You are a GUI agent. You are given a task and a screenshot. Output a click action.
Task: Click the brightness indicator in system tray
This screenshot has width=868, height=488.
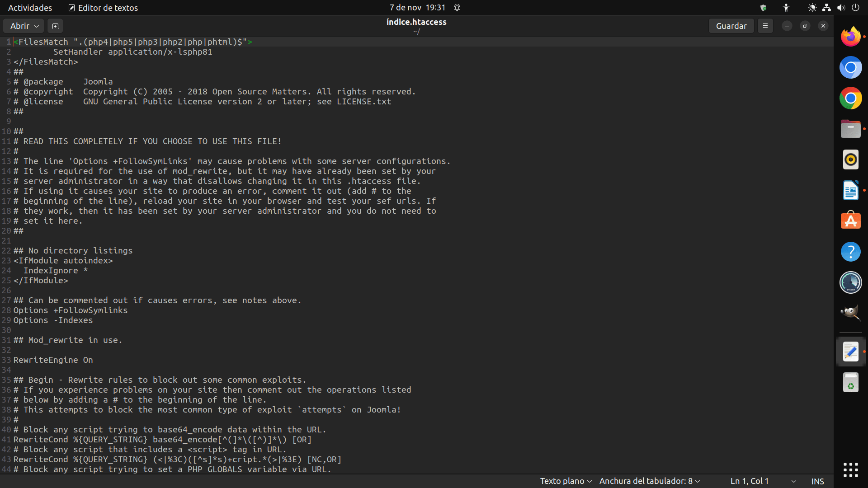pos(812,8)
